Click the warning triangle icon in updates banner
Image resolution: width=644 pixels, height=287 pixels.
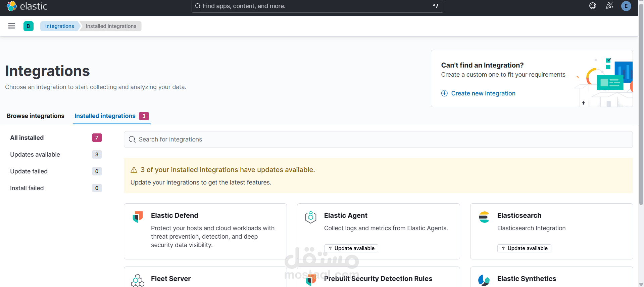click(x=134, y=170)
